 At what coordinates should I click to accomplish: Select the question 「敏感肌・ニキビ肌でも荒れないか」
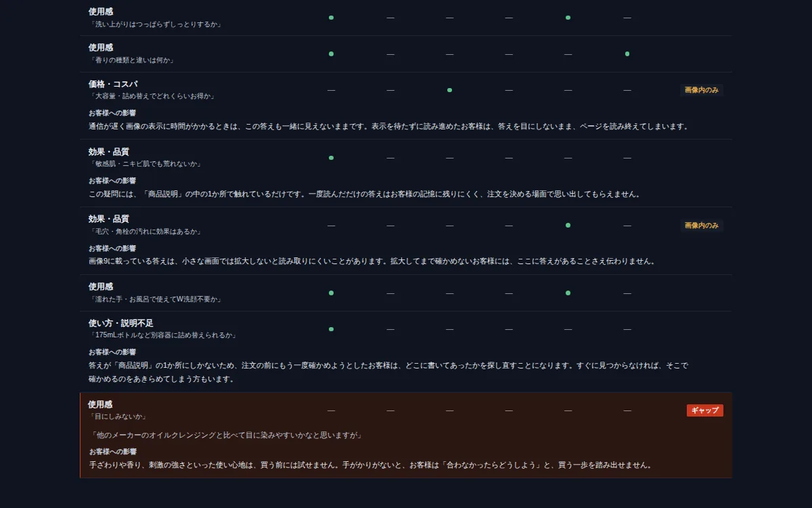145,164
